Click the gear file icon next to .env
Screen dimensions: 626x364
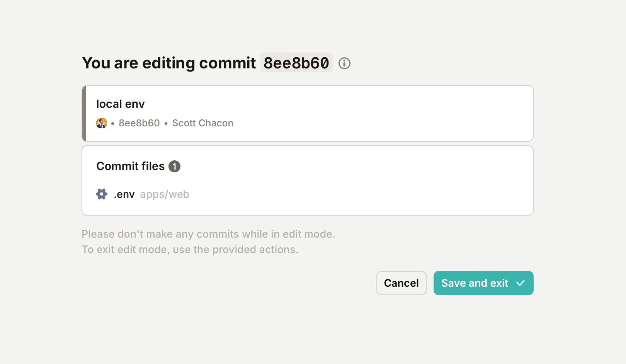[x=102, y=194]
